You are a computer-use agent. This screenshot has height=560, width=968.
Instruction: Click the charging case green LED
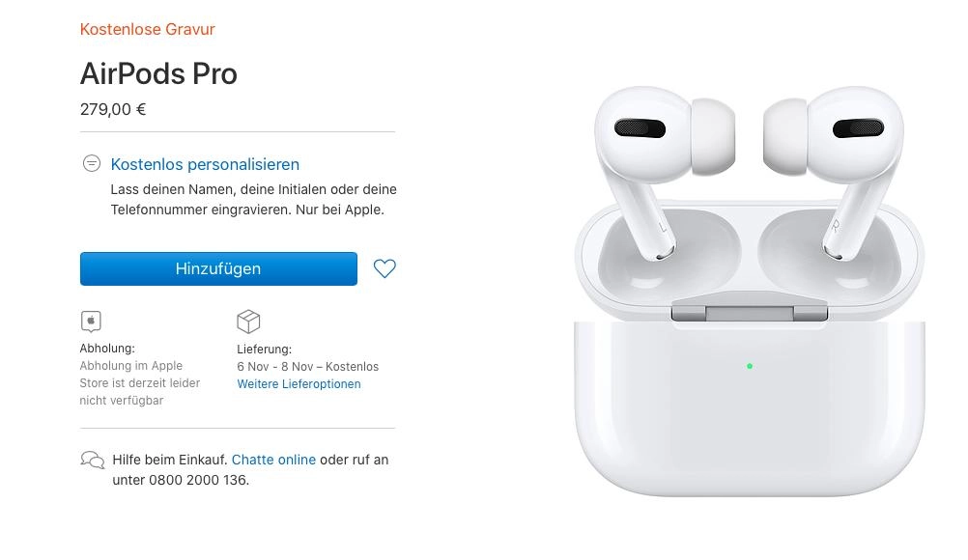[750, 366]
